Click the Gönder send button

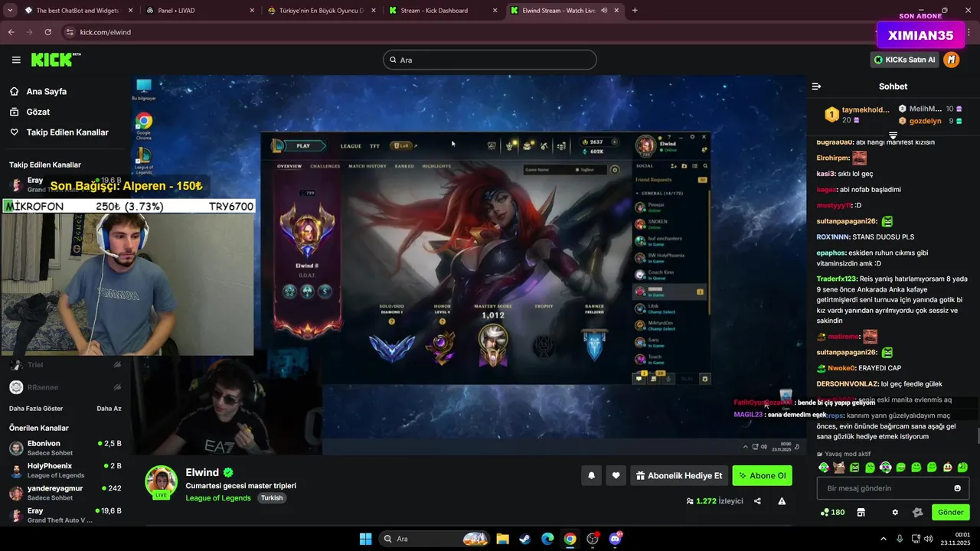[x=950, y=512]
